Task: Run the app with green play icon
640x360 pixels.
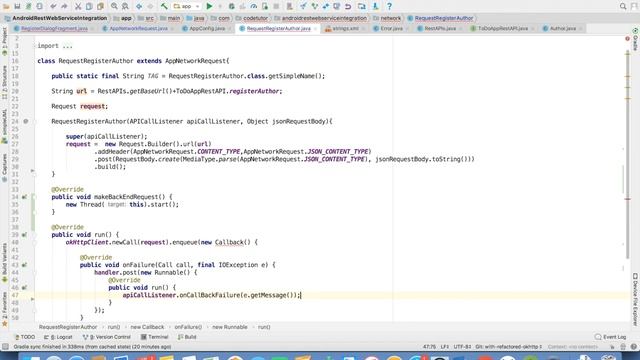Action: [x=209, y=6]
